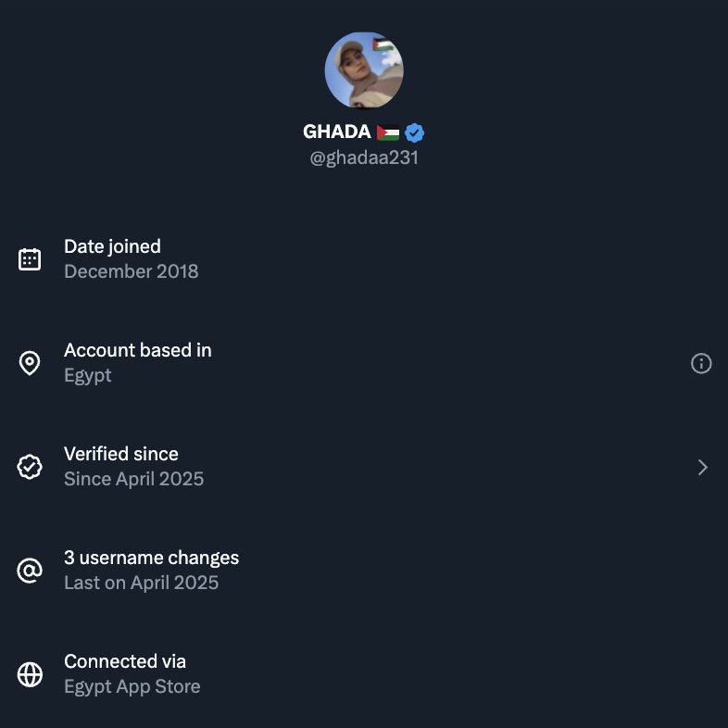728x728 pixels.
Task: Click the location pin icon
Action: coord(30,363)
